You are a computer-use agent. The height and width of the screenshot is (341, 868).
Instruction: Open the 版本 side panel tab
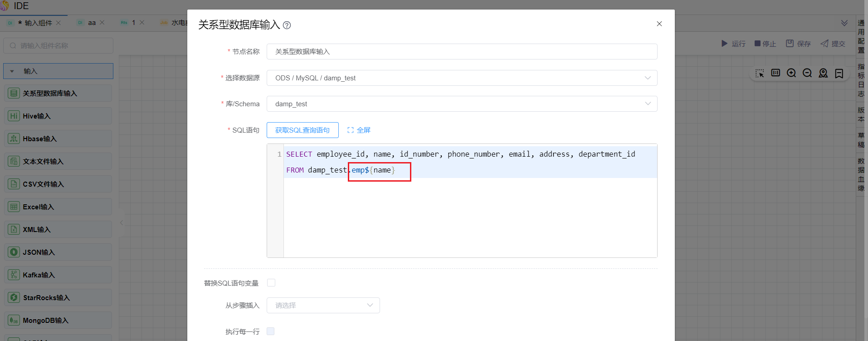pyautogui.click(x=861, y=115)
